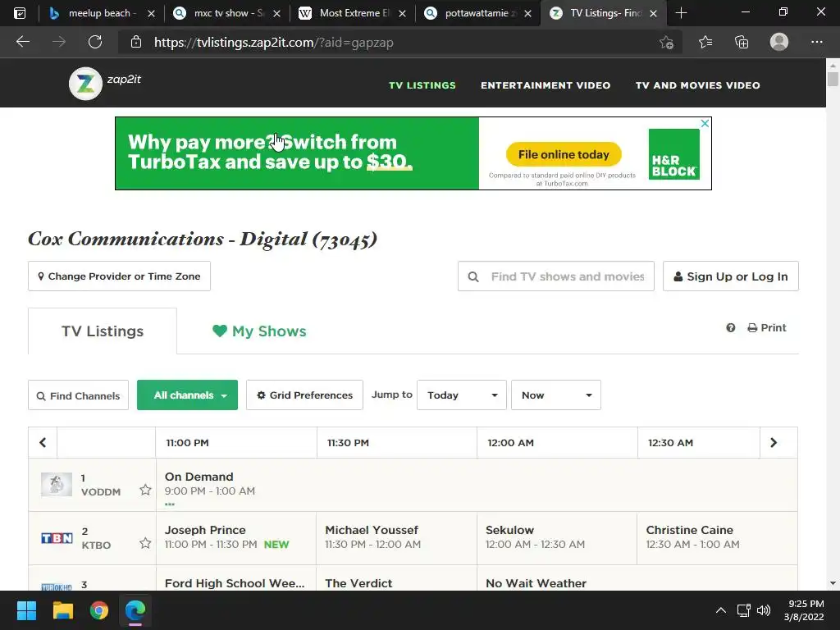This screenshot has height=630, width=840.
Task: Favorite channel 2 KTBO star
Action: (x=145, y=543)
